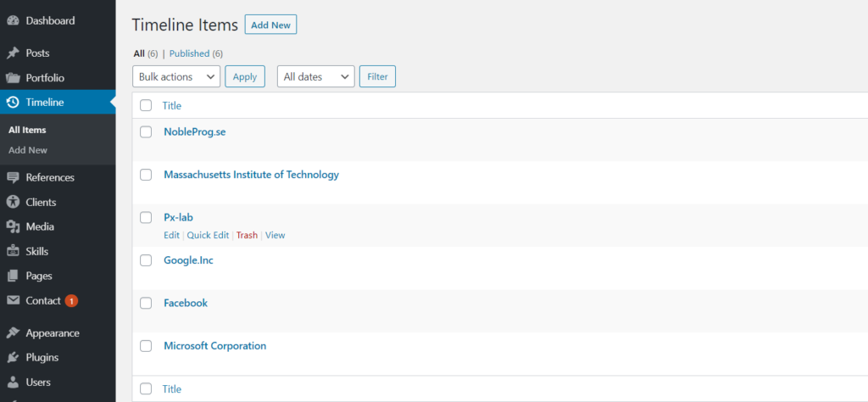Open the Google.Inc timeline item
Image resolution: width=868 pixels, height=402 pixels.
pos(189,260)
